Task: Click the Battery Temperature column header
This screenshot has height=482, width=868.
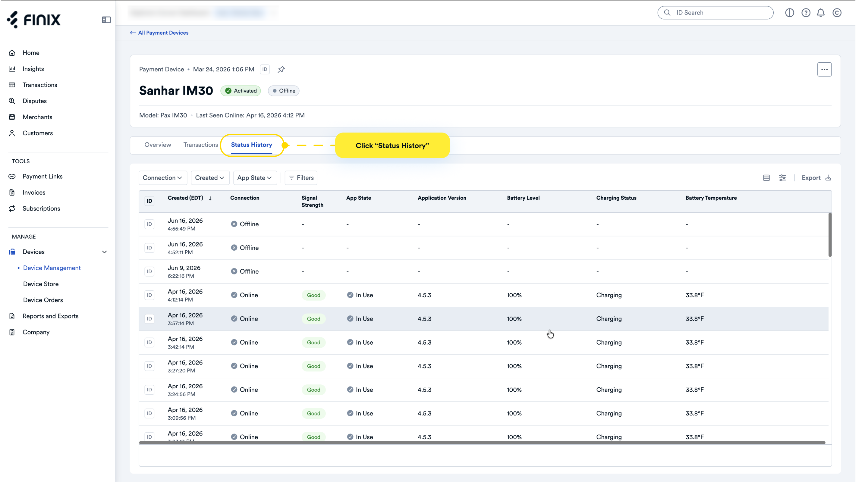Action: [711, 198]
